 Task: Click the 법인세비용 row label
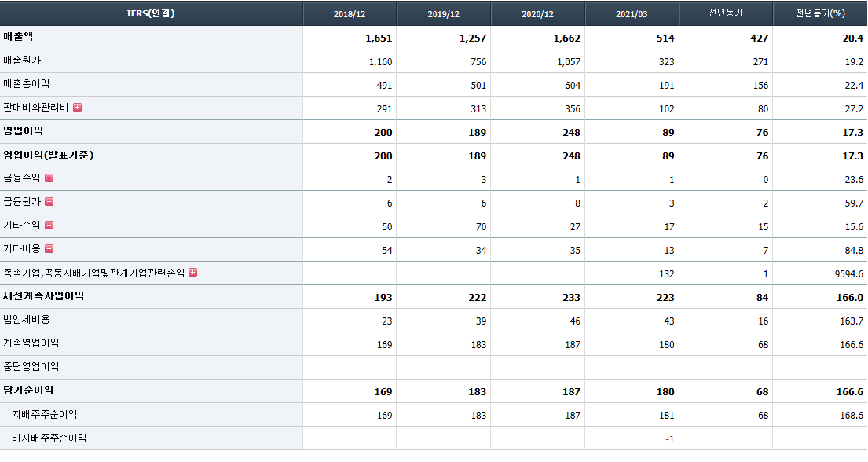tap(27, 320)
